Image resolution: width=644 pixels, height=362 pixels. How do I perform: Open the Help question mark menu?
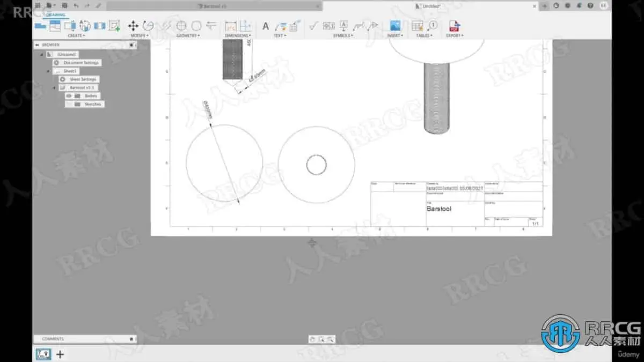coord(590,5)
